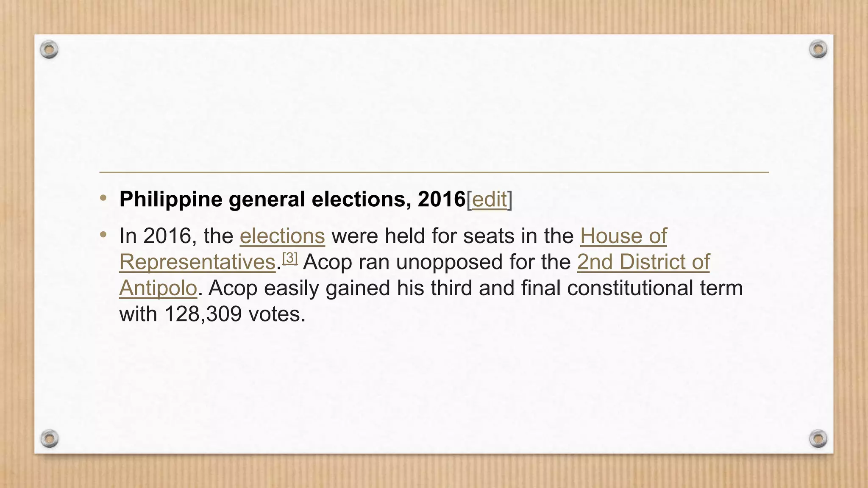
Task: Open the superscript [3] citation
Action: 290,258
